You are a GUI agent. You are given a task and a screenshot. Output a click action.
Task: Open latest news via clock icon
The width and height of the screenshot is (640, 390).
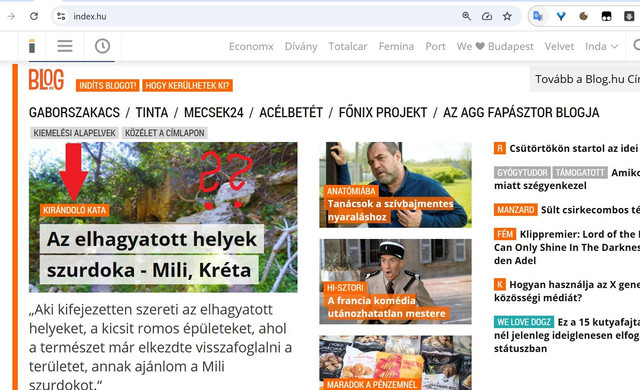(102, 46)
